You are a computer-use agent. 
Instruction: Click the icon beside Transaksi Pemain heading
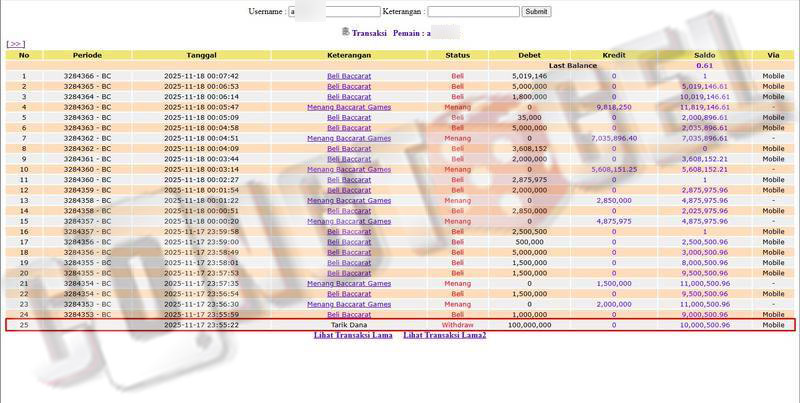(x=346, y=32)
